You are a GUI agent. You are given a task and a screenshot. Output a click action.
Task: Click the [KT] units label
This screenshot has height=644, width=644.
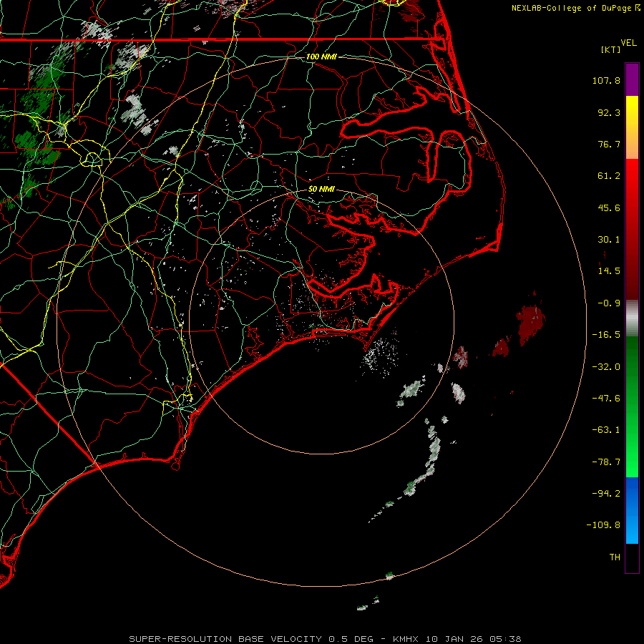(611, 49)
